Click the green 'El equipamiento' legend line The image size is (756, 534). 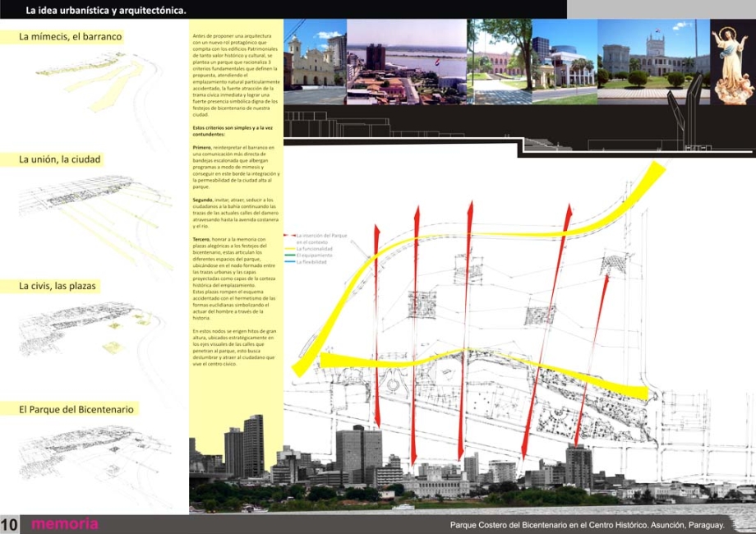pos(289,255)
